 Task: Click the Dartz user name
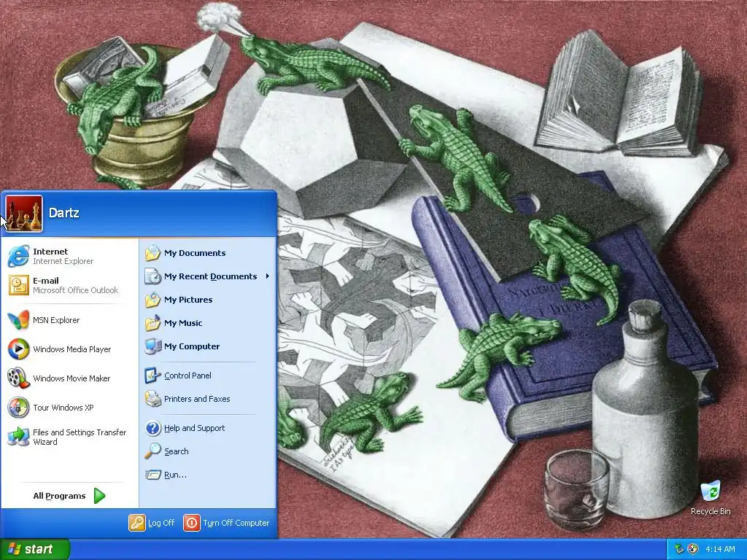point(64,212)
